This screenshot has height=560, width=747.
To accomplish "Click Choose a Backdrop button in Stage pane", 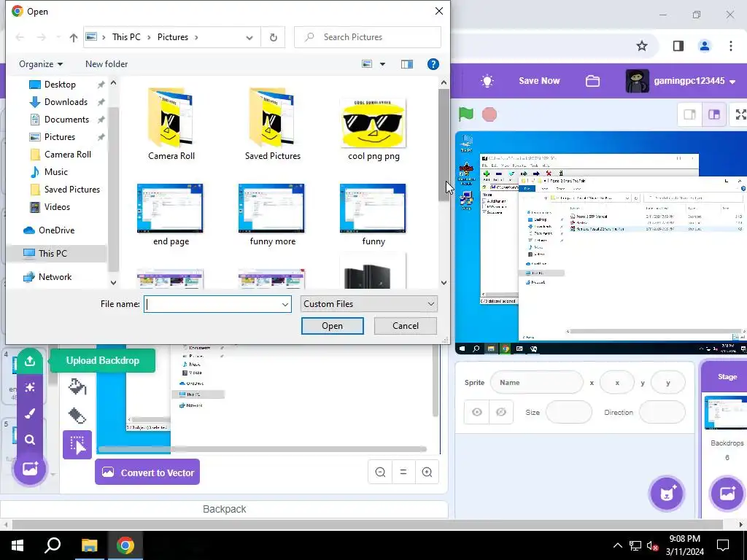I will click(727, 494).
